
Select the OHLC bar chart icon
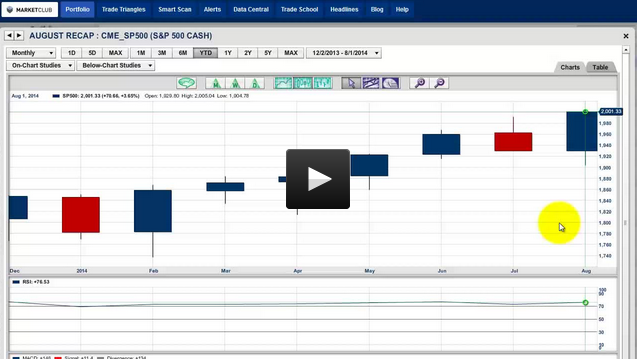coord(323,83)
